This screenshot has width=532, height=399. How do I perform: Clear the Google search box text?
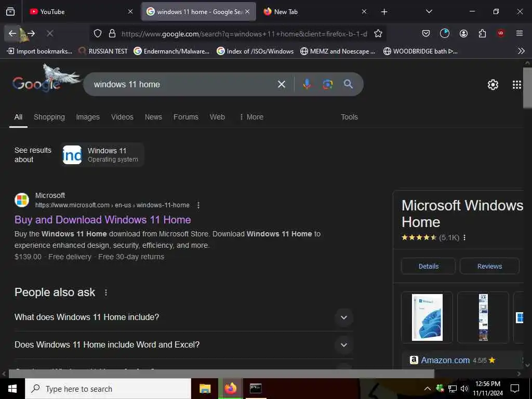(x=282, y=84)
